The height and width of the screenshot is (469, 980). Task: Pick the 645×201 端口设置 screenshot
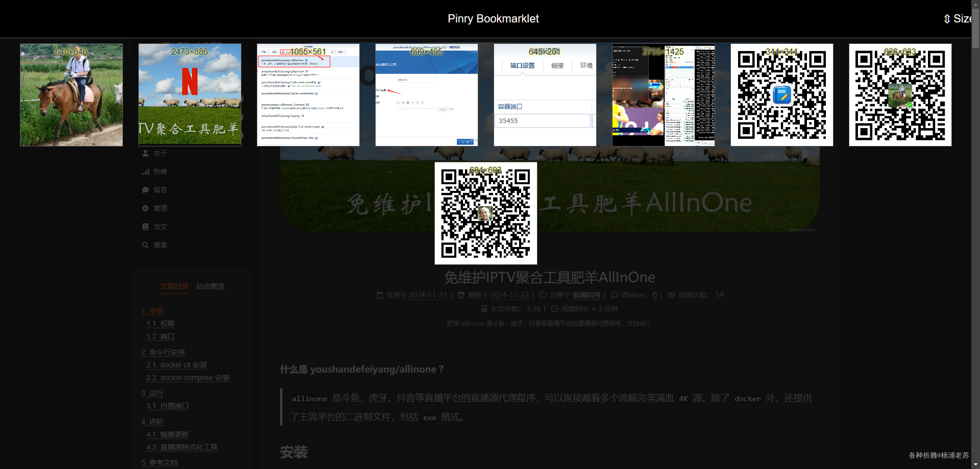click(545, 95)
